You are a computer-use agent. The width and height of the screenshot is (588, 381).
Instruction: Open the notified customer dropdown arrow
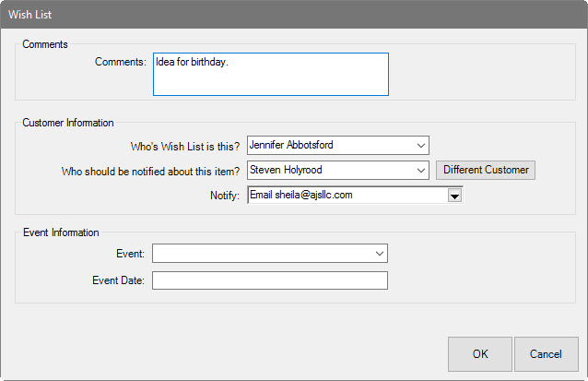[x=420, y=171]
